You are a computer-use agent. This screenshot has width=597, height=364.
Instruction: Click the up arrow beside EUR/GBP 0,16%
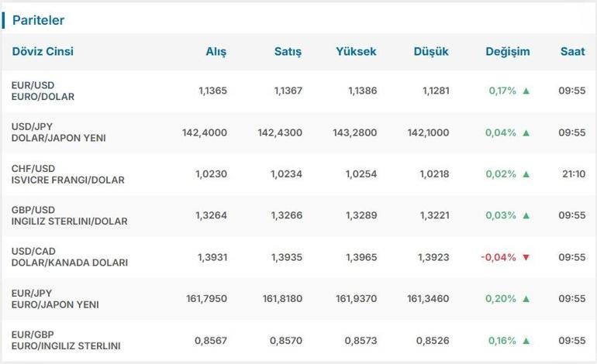(x=526, y=341)
